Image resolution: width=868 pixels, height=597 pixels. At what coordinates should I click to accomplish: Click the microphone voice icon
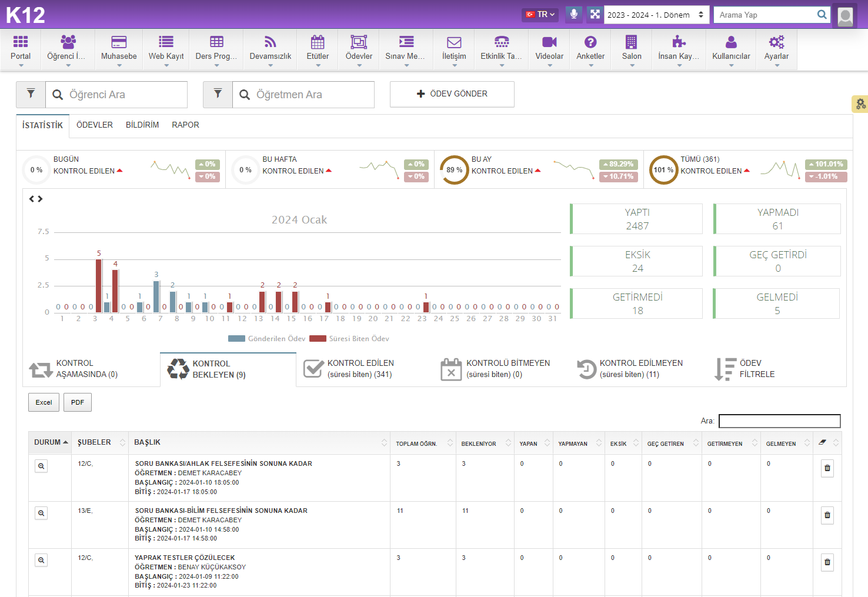574,14
